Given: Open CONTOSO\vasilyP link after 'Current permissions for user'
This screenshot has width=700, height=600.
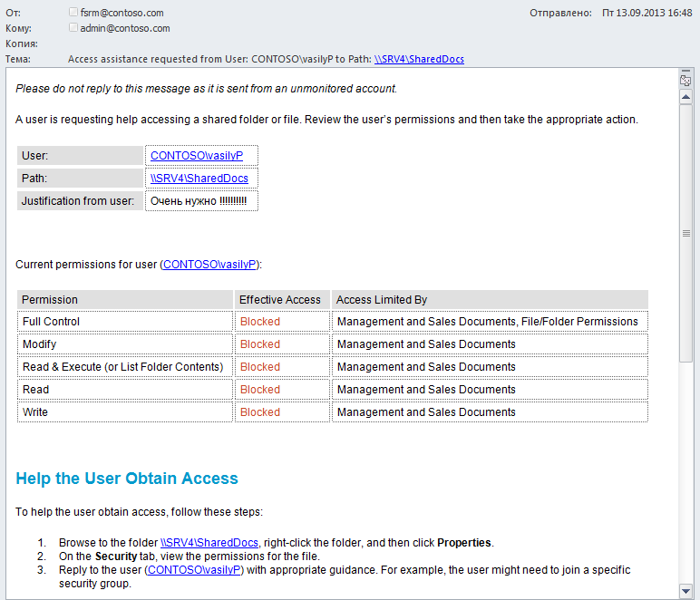Looking at the screenshot, I should pyautogui.click(x=209, y=264).
